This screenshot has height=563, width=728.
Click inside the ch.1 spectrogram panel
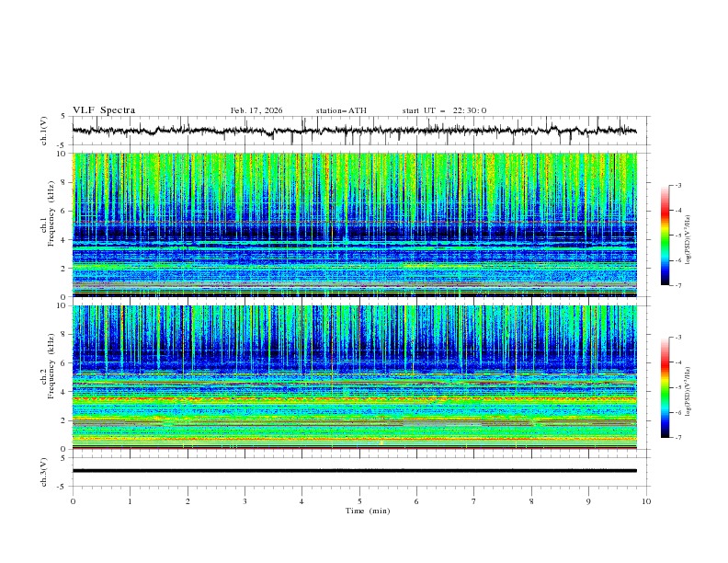point(355,224)
